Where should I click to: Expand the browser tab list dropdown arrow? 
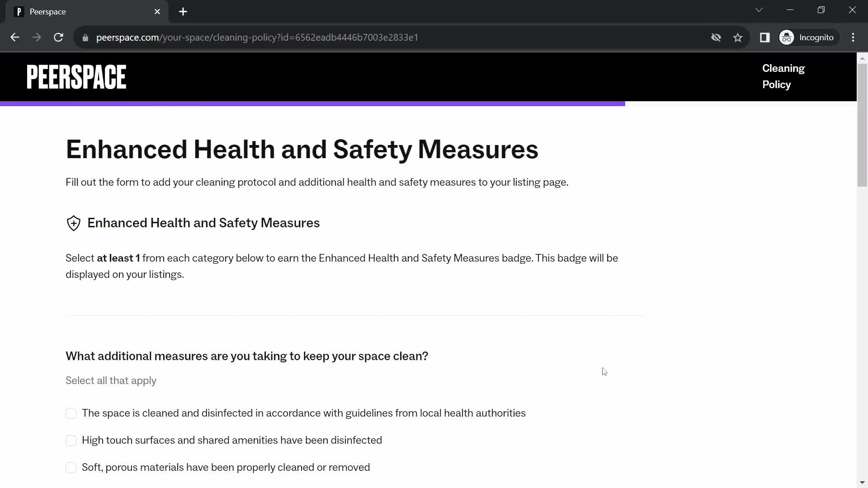(x=759, y=10)
